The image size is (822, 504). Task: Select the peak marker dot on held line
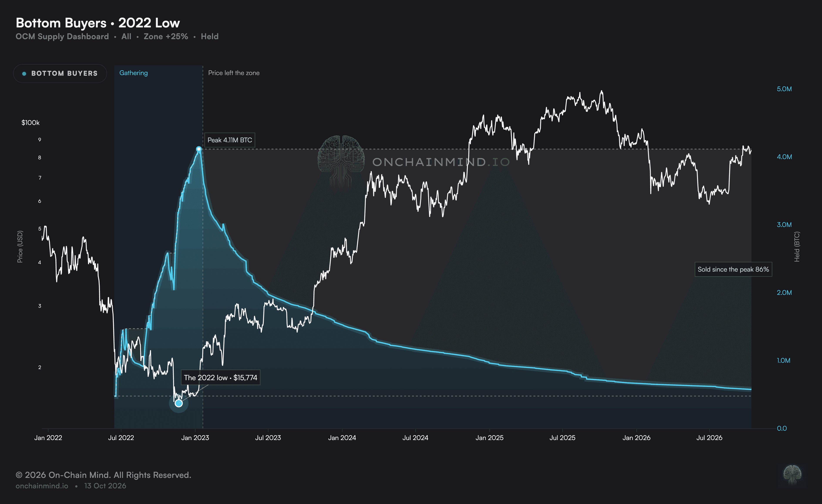click(199, 149)
